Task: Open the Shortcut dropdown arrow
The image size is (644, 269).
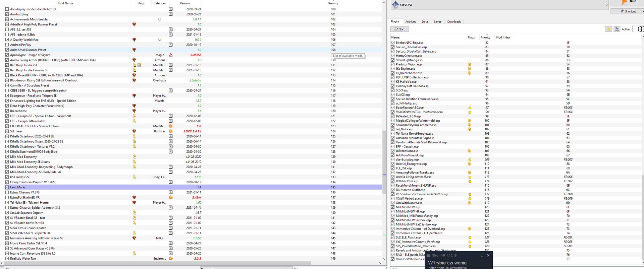Action: [643, 11]
